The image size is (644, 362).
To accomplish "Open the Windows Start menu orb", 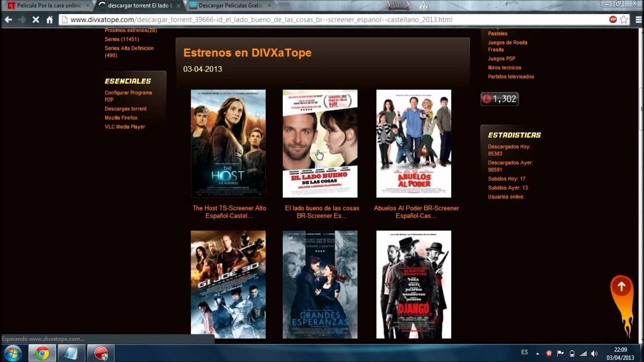I will 13,353.
